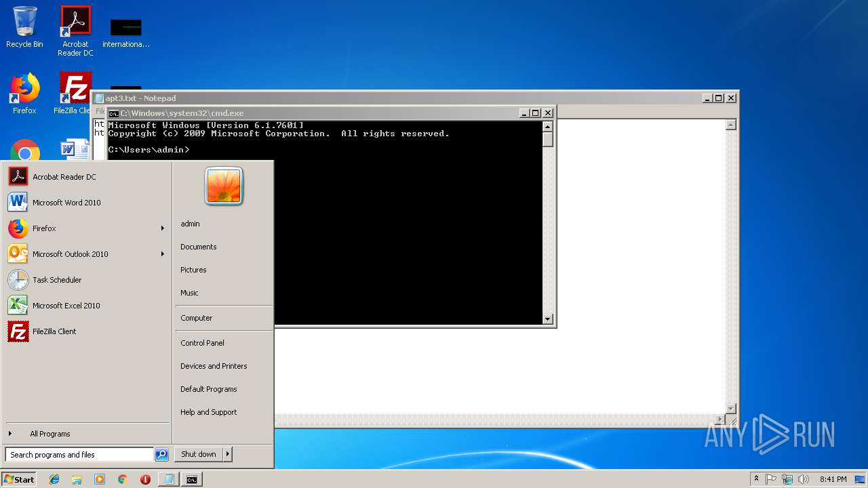Launch Windows Media Player from taskbar
The width and height of the screenshot is (868, 488).
coord(100,479)
